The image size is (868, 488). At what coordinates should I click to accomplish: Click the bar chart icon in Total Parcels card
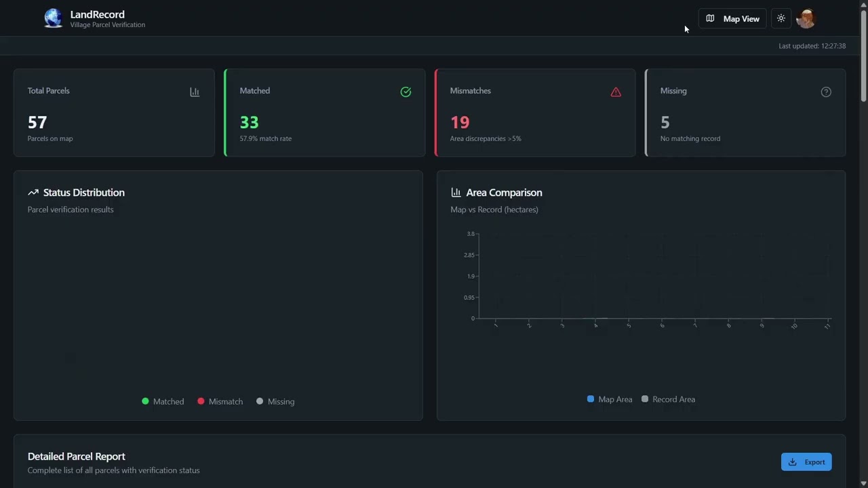tap(195, 92)
